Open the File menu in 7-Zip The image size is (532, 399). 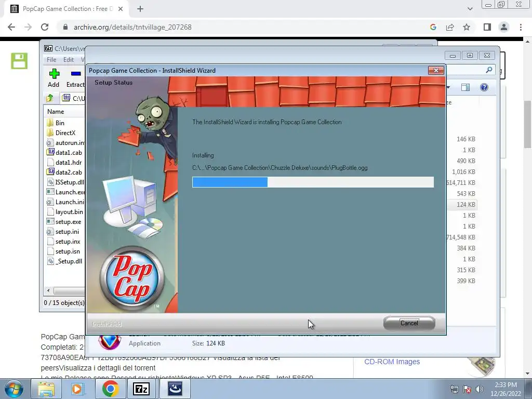pyautogui.click(x=51, y=59)
